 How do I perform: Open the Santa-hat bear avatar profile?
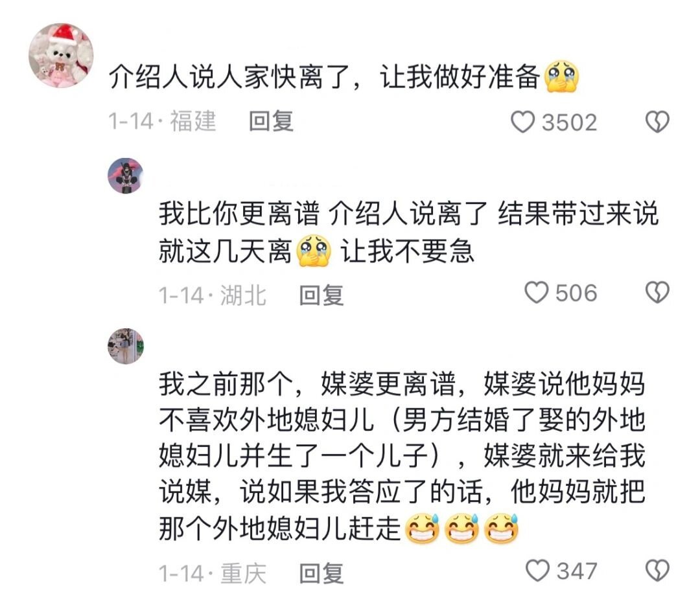coord(61,55)
